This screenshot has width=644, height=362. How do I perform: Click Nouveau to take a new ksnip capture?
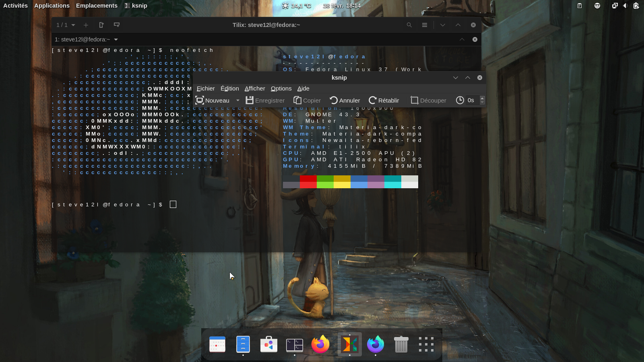click(x=212, y=100)
